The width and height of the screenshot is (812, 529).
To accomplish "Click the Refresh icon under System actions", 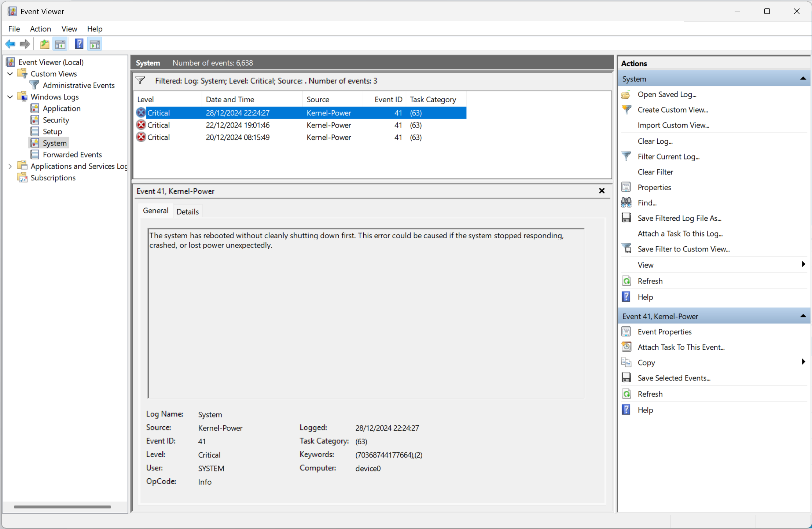I will tap(627, 281).
